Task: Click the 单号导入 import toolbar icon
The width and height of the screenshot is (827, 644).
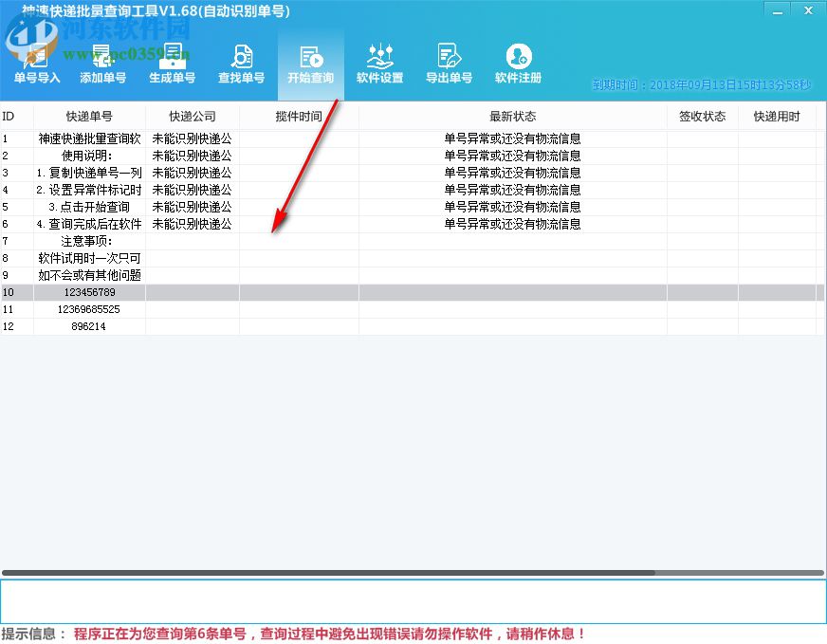Action: [36, 64]
